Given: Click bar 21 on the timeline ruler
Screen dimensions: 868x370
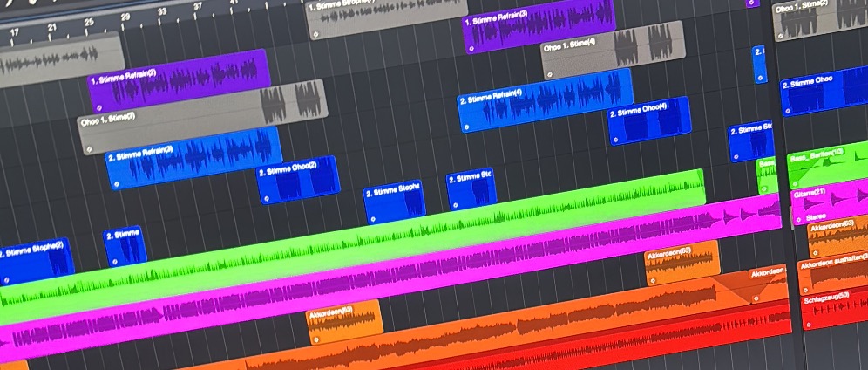Looking at the screenshot, I should pos(51,27).
